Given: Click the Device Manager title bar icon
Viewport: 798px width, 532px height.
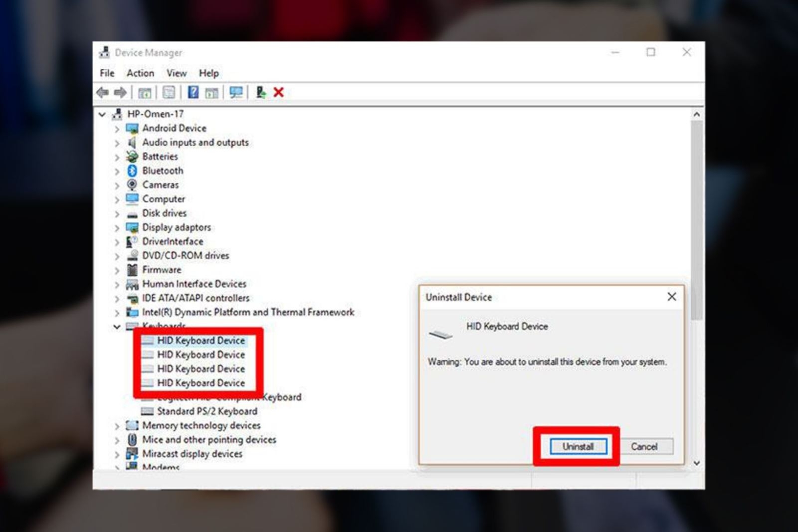Looking at the screenshot, I should click(x=105, y=52).
